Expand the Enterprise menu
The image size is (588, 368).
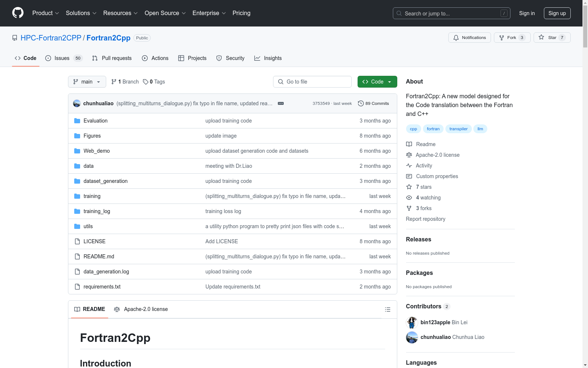tap(209, 13)
